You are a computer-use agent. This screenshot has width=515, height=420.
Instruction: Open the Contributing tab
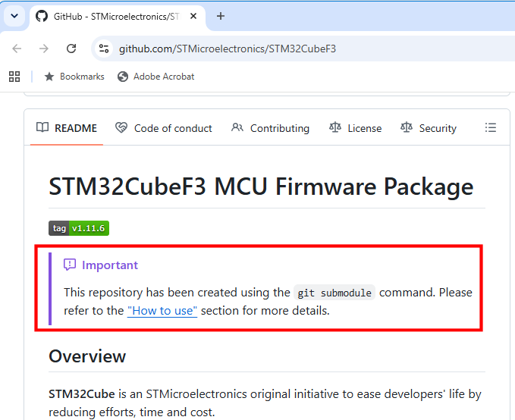[x=270, y=128]
